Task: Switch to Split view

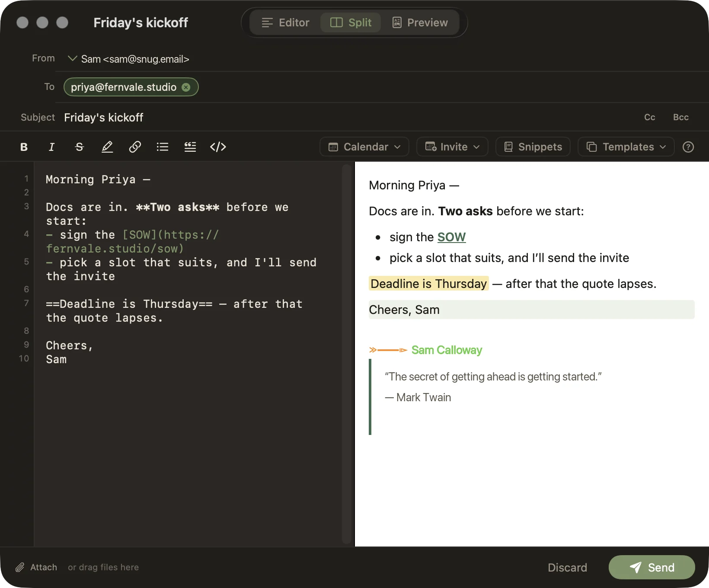Action: tap(351, 22)
